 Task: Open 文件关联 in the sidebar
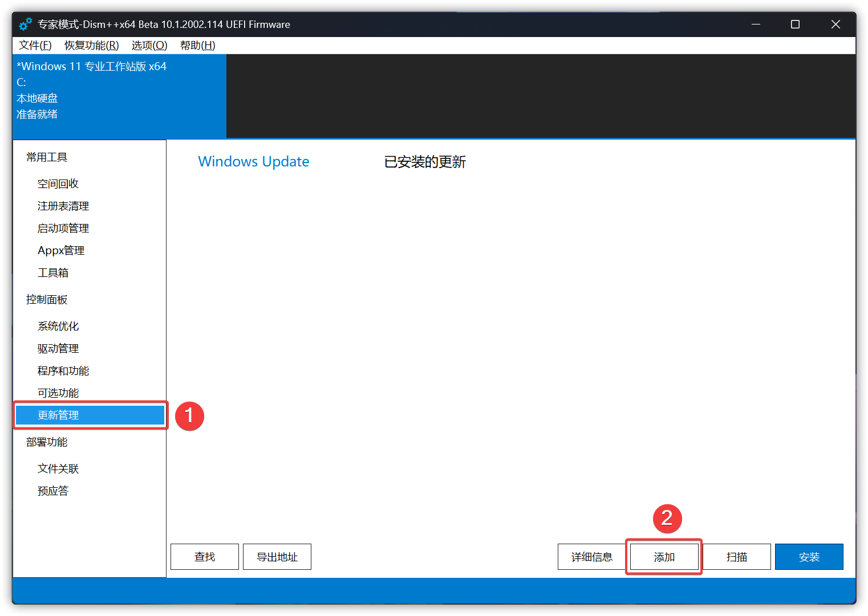click(x=58, y=468)
